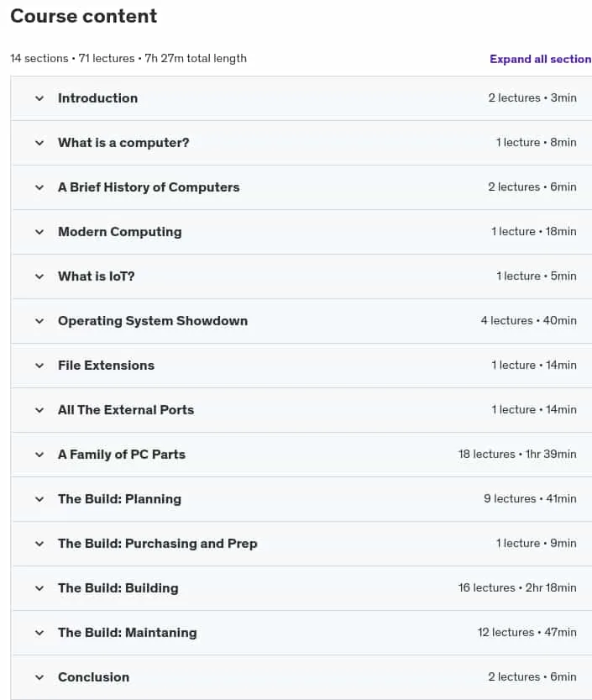The image size is (592, 700).
Task: Click the 18 lectures • 1hr 39min label
Action: 517,454
